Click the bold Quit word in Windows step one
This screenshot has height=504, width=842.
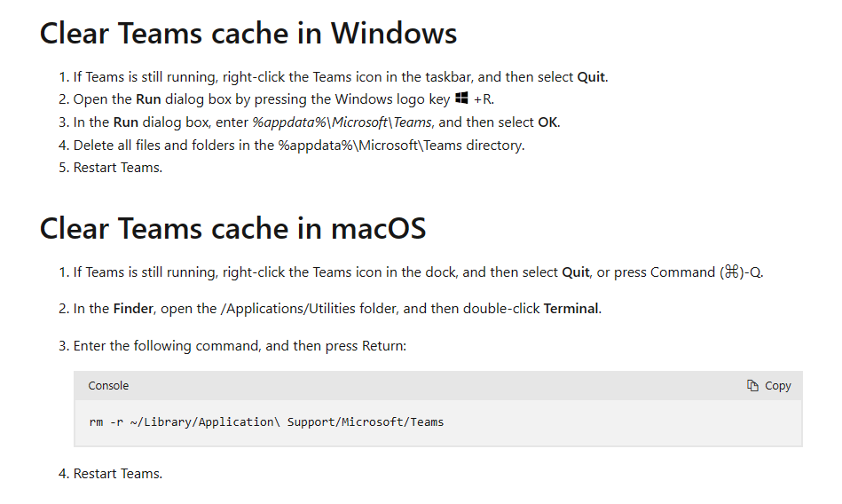(591, 77)
